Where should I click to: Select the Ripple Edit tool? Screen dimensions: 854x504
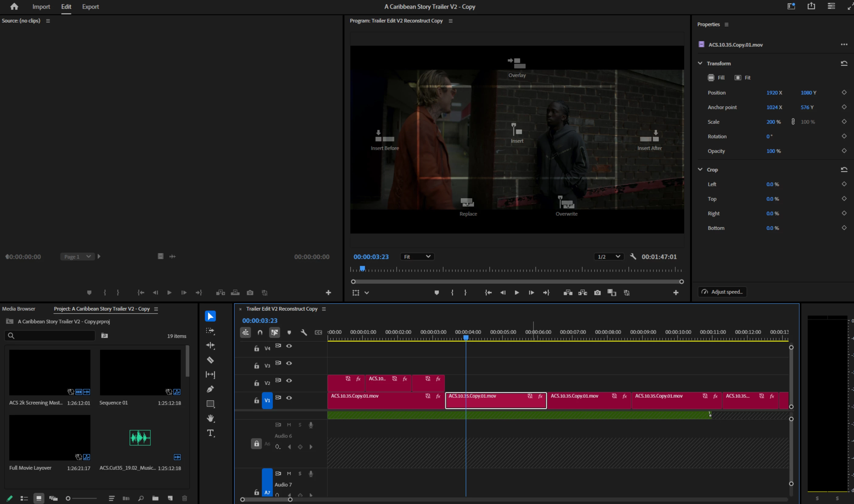210,345
